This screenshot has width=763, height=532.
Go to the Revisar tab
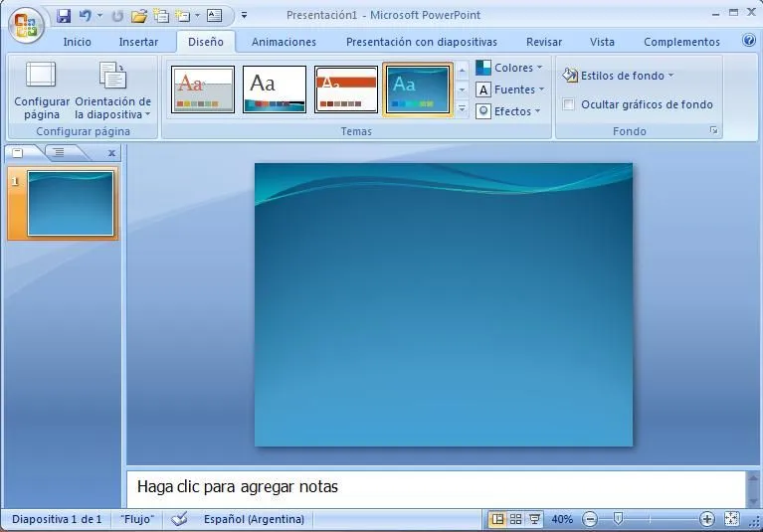tap(544, 42)
